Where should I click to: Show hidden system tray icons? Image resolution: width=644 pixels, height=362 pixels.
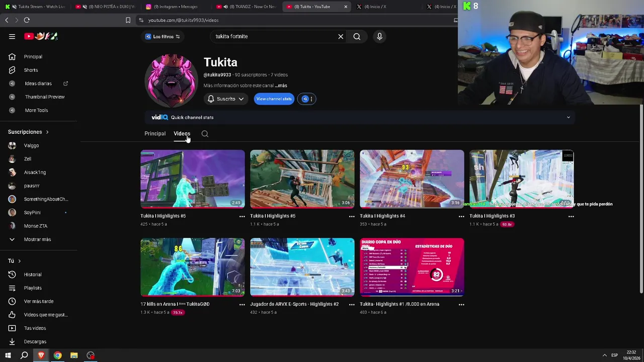tap(604, 355)
